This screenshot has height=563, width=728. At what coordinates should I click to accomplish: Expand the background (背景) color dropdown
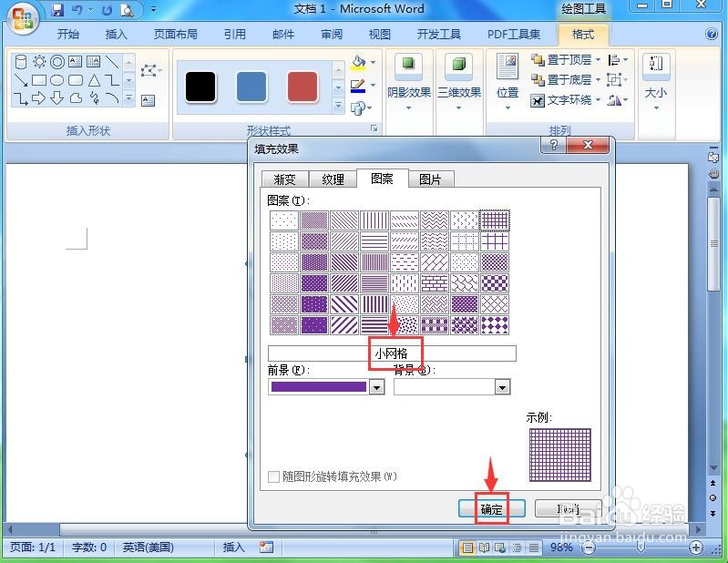[x=502, y=386]
